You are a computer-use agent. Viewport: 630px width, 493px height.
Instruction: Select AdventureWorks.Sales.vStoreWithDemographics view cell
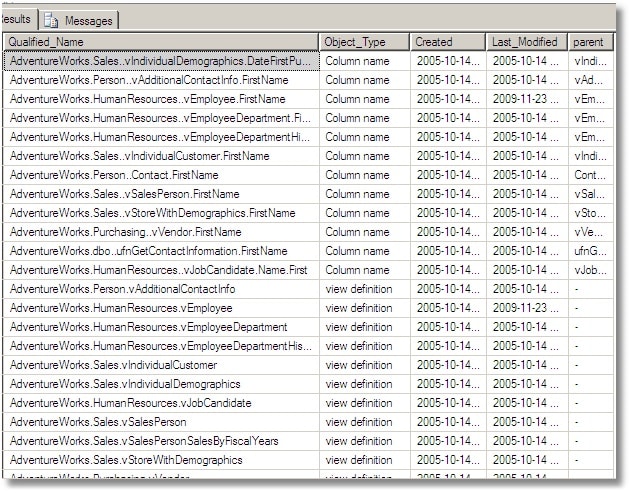161,460
